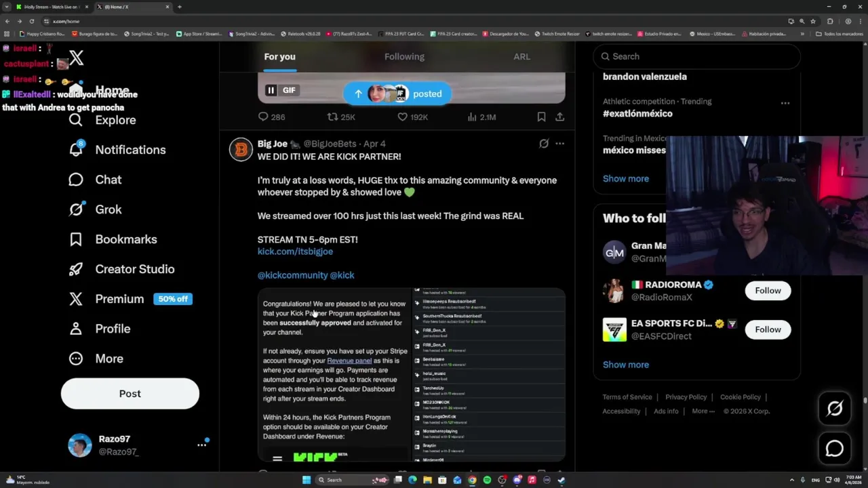868x488 pixels.
Task: Open brandon valenzuela trend
Action: point(645,77)
